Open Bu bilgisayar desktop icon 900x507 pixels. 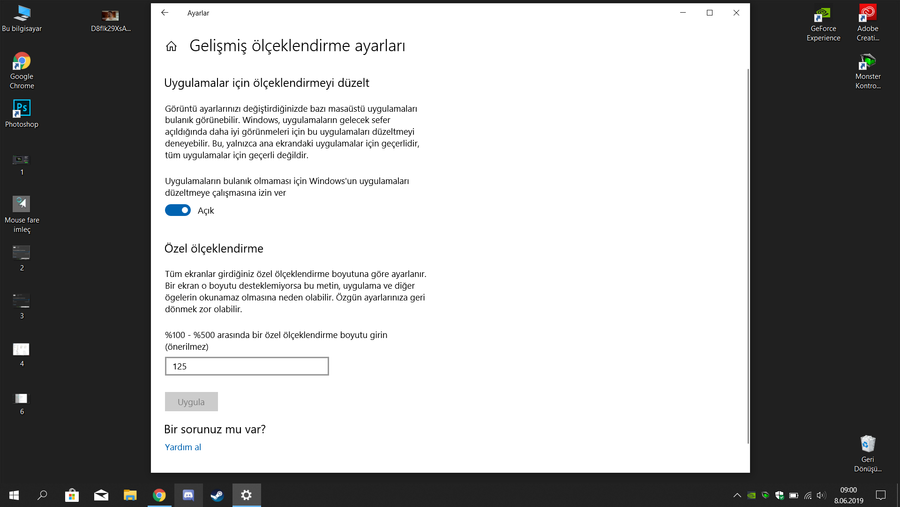tap(22, 18)
